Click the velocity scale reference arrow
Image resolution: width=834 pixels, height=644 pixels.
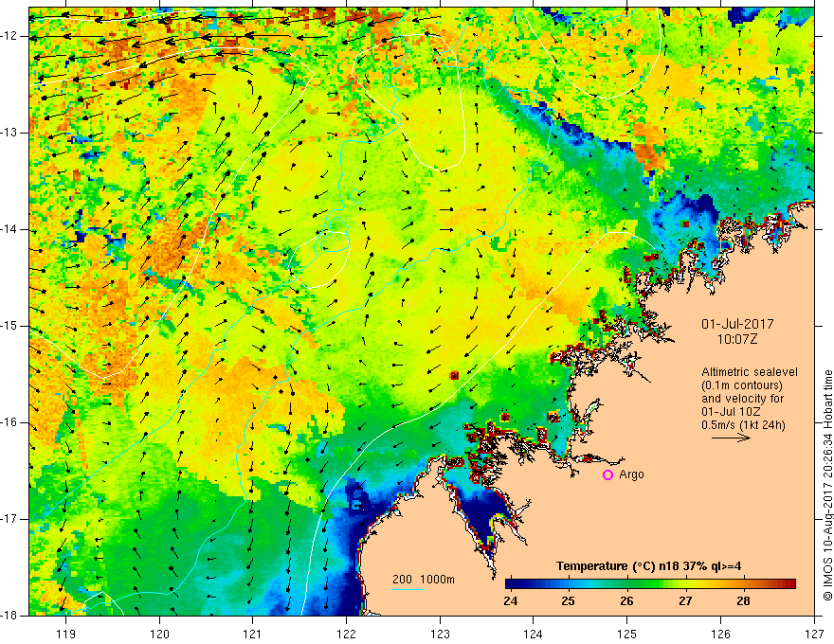[731, 438]
